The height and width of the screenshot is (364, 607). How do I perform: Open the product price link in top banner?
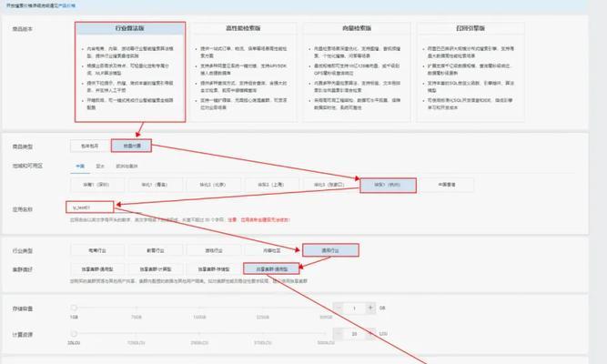(67, 5)
